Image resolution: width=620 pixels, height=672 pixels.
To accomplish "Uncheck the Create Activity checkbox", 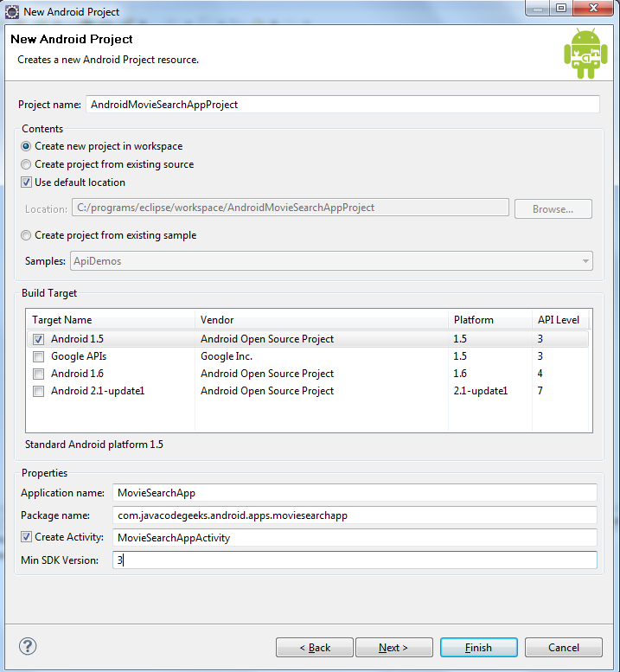I will 26,536.
